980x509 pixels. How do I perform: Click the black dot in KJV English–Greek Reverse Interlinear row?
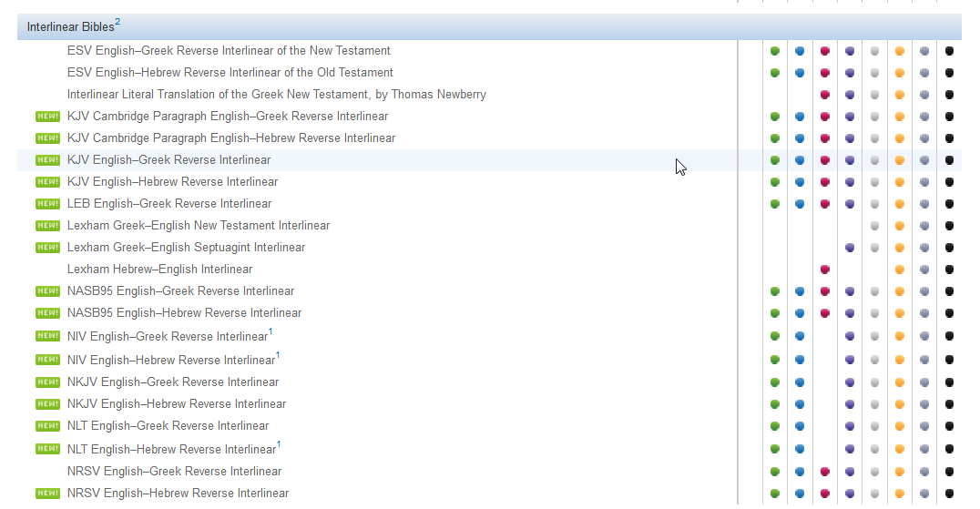pyautogui.click(x=949, y=160)
